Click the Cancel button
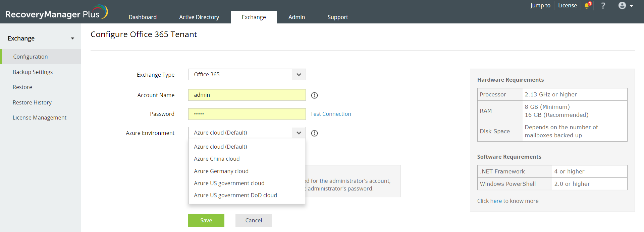644x232 pixels. [x=253, y=220]
